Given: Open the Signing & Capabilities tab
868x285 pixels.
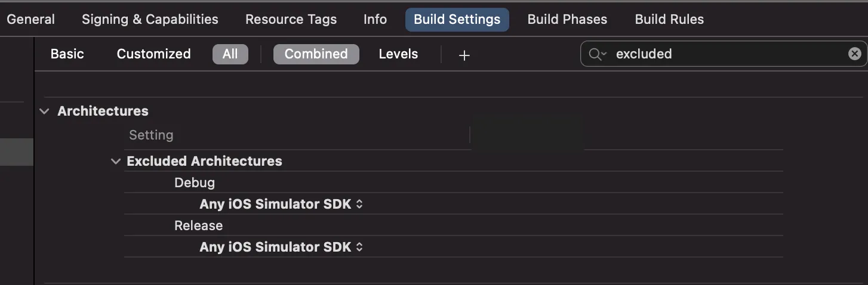Looking at the screenshot, I should coord(150,19).
